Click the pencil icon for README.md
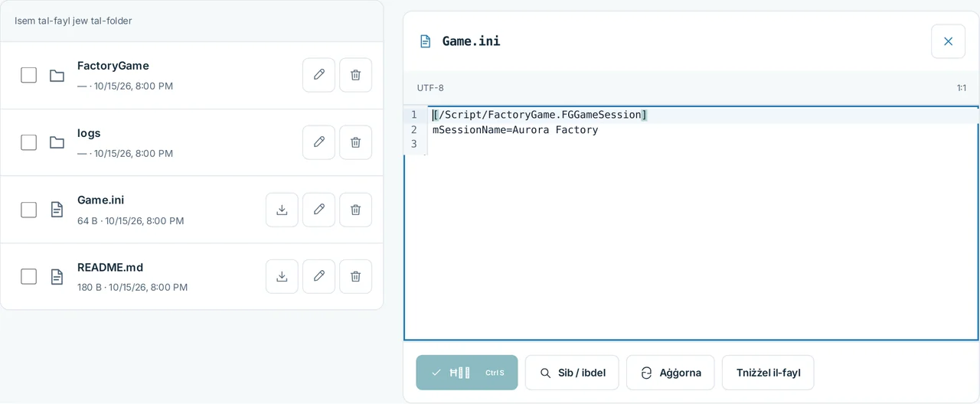This screenshot has height=404, width=980. coord(318,276)
